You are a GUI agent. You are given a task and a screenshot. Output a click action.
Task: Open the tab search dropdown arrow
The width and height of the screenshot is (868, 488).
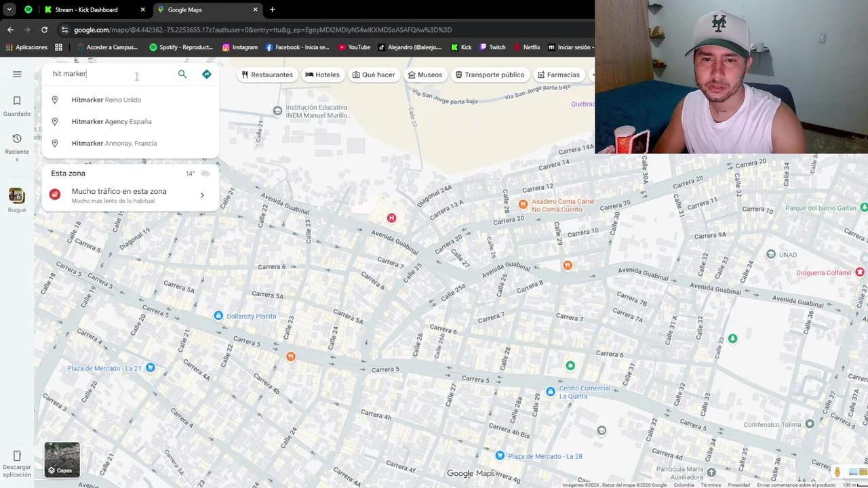(x=9, y=9)
